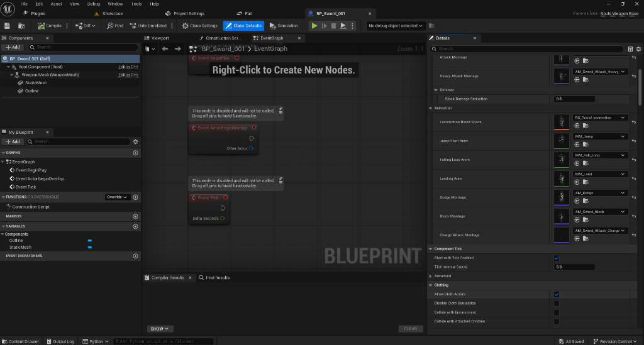Add new macro with plus icon

point(136,216)
